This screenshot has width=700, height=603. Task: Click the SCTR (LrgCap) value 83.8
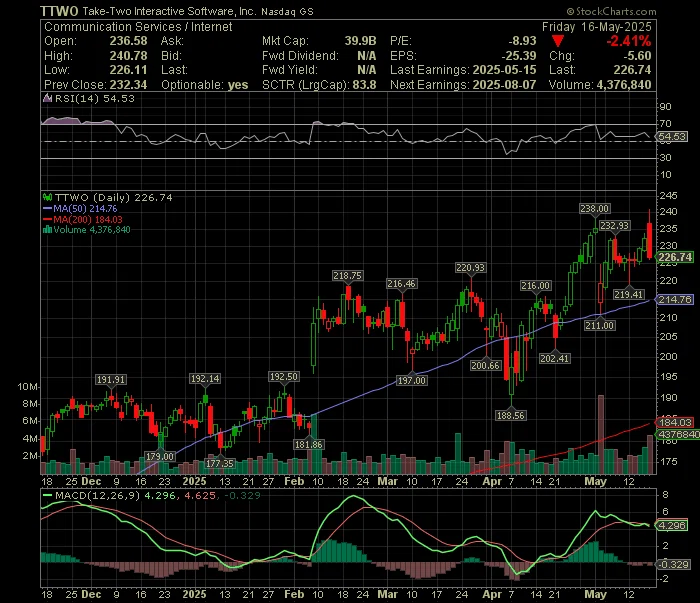364,85
